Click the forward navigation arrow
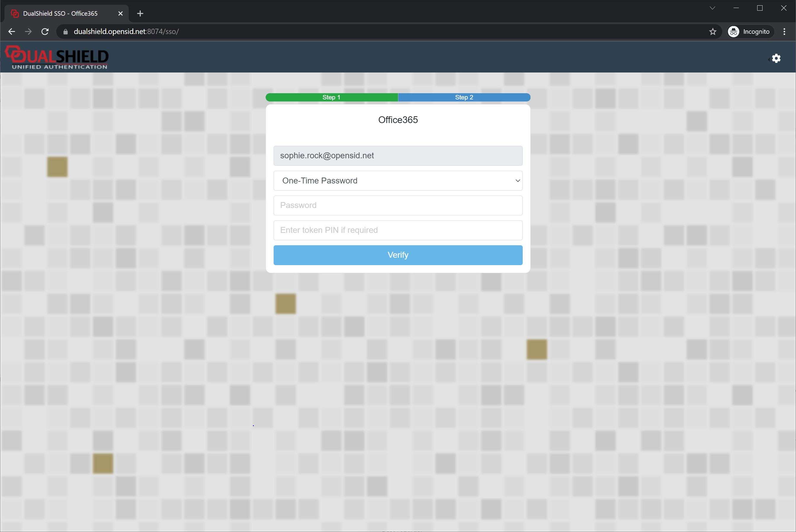The height and width of the screenshot is (532, 796). pos(28,32)
